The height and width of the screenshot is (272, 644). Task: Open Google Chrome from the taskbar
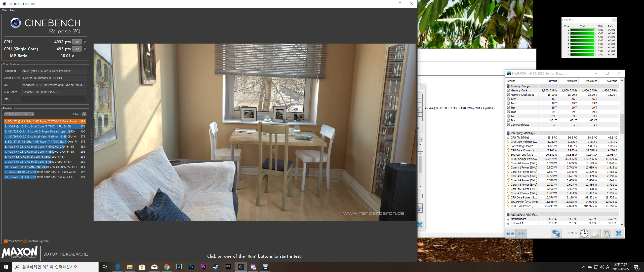click(x=167, y=267)
